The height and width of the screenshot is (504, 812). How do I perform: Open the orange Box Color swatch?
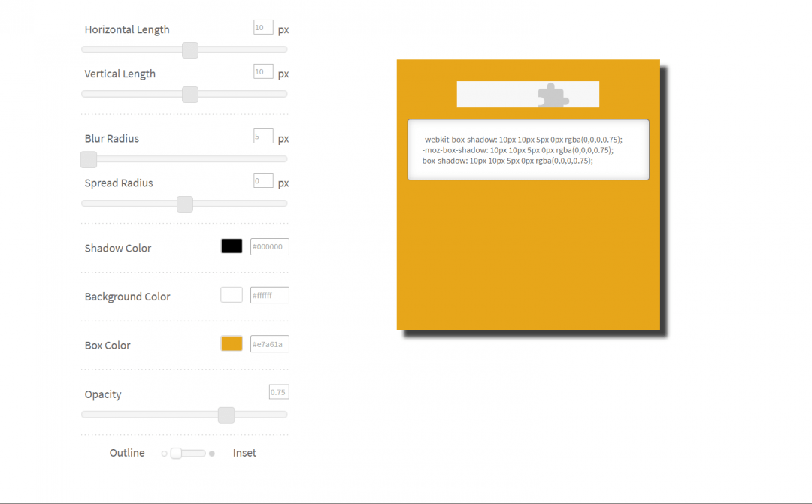tap(232, 344)
